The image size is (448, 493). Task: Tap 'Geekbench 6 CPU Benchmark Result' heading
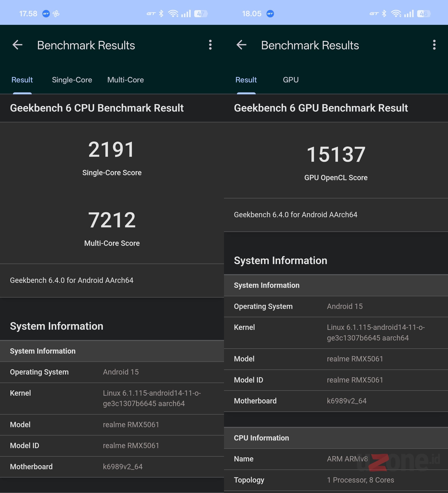(x=97, y=108)
